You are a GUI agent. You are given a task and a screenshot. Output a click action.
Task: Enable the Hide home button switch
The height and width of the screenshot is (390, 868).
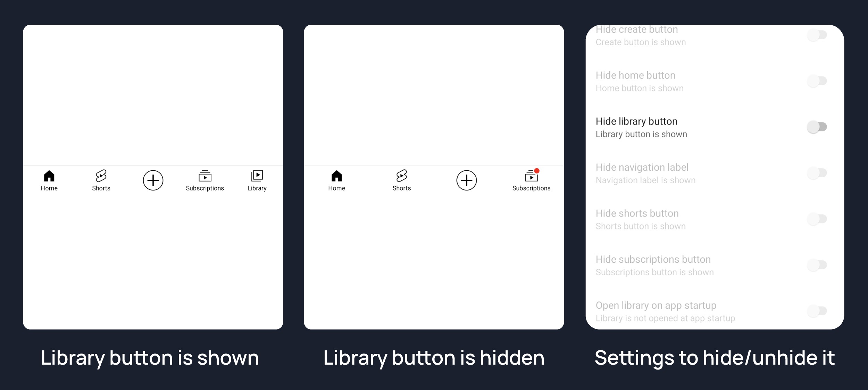coord(817,81)
